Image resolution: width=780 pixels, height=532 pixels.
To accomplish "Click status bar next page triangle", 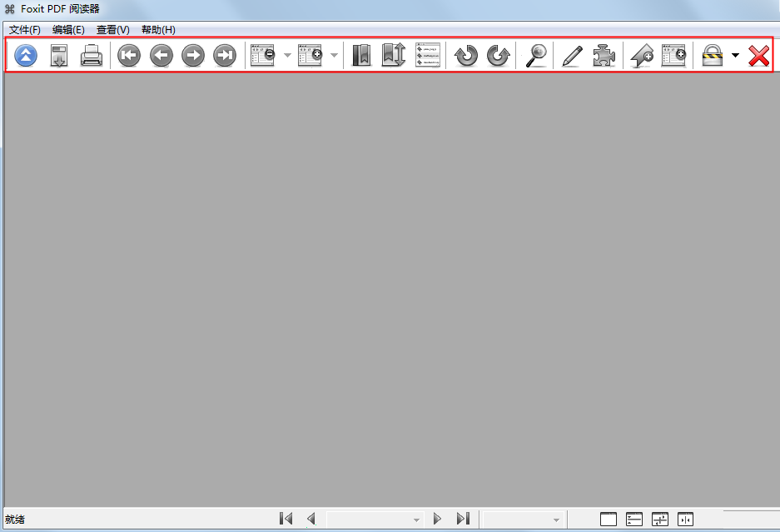I will [x=437, y=519].
